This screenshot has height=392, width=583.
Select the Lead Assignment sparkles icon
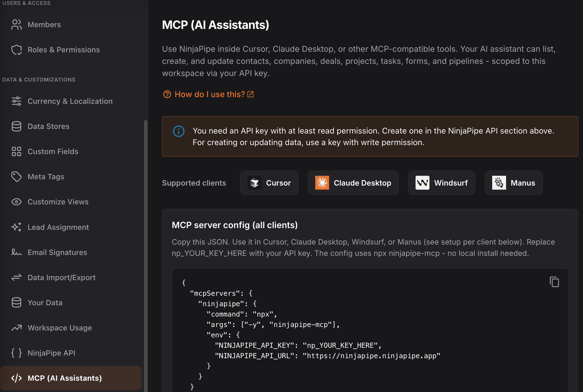pos(16,227)
